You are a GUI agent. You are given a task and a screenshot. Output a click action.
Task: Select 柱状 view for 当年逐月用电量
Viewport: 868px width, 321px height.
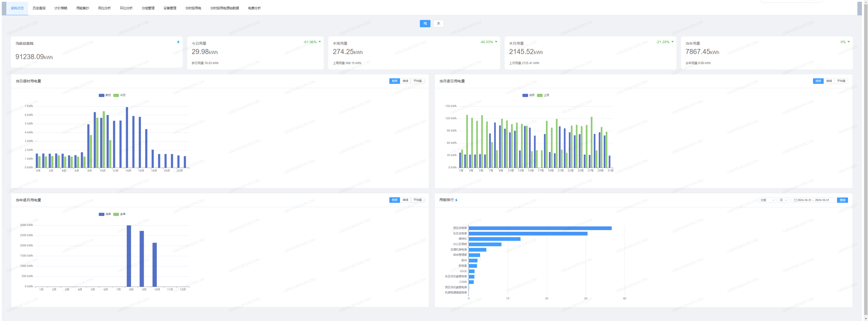coord(395,200)
